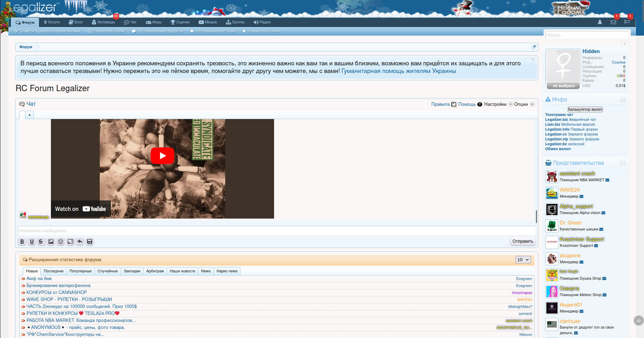Click the chat vertical scrollbar thumb
The width and height of the screenshot is (644, 338).
[x=536, y=216]
